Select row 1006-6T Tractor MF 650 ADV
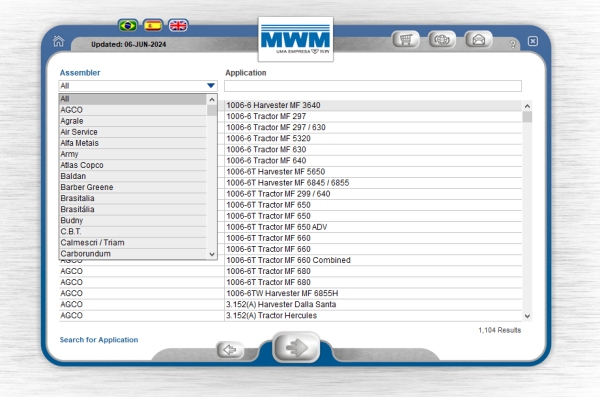The height and width of the screenshot is (397, 600). [373, 227]
